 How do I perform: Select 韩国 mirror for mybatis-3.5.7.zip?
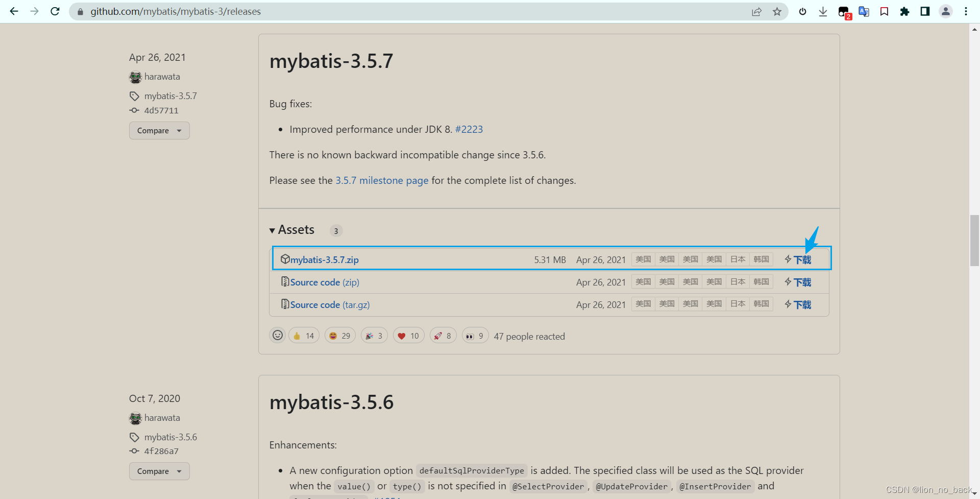pos(761,259)
